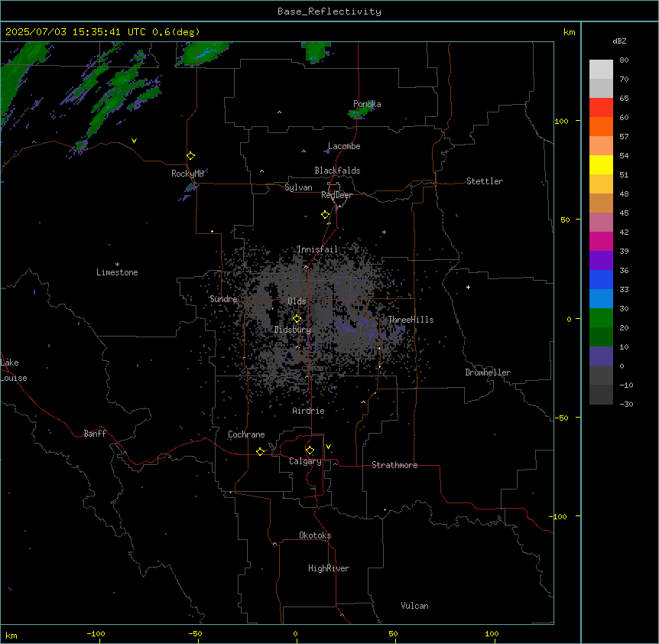Click the Blackfalds label
The image size is (659, 644).
337,171
